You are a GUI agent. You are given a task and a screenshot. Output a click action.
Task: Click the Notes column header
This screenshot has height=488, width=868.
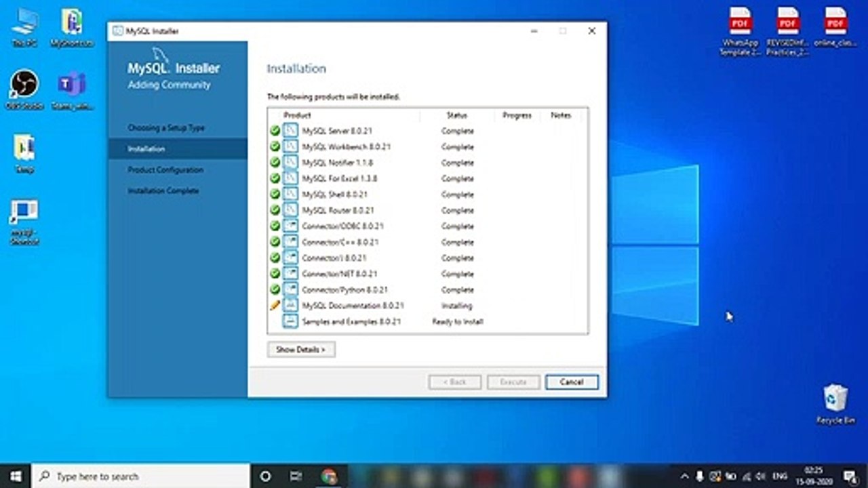(x=561, y=115)
